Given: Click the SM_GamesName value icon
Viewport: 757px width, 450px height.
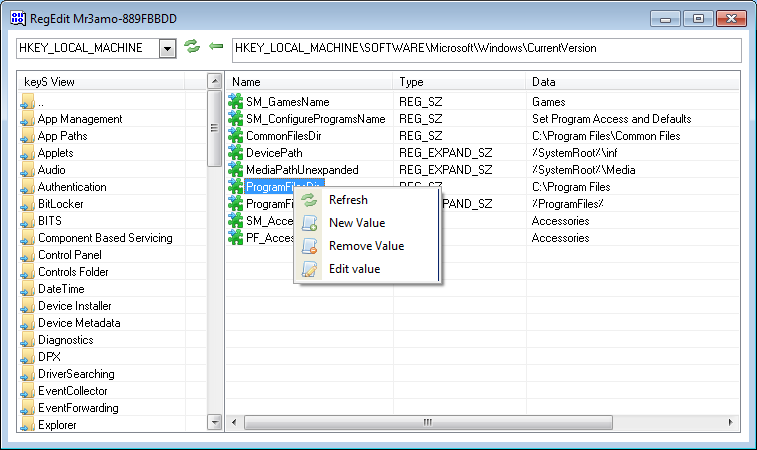Looking at the screenshot, I should click(x=236, y=101).
